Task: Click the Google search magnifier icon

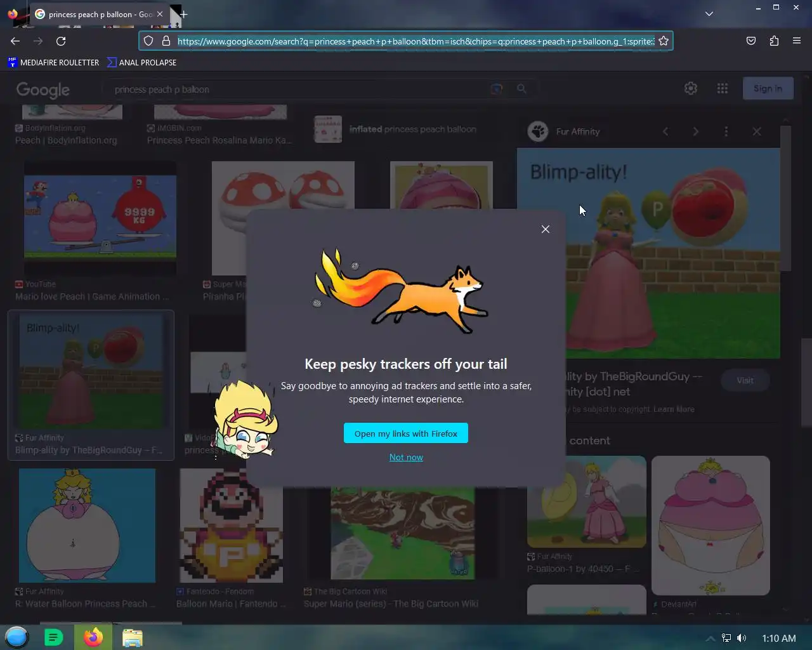Action: (521, 89)
